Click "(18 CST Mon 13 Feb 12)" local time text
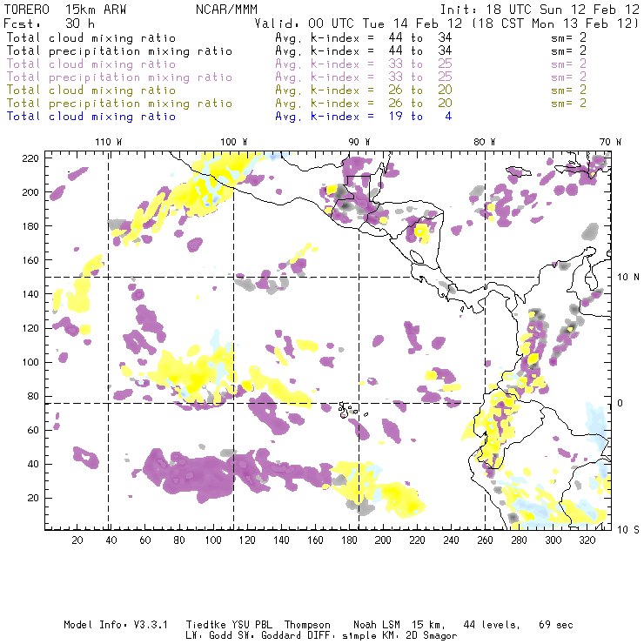644x644 pixels. click(554, 23)
